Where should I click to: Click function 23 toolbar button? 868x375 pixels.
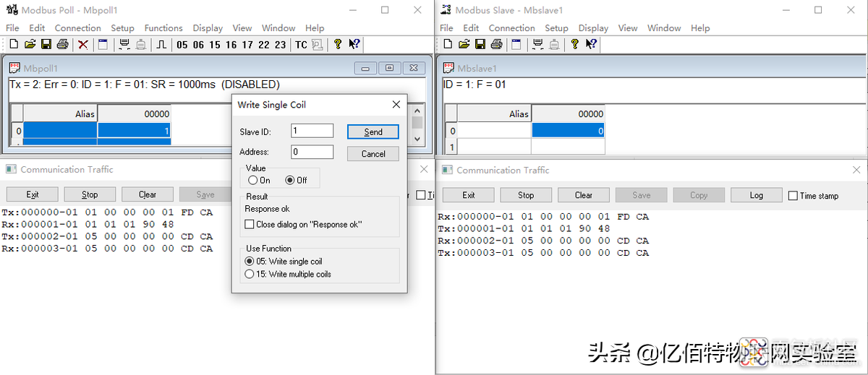coord(281,45)
